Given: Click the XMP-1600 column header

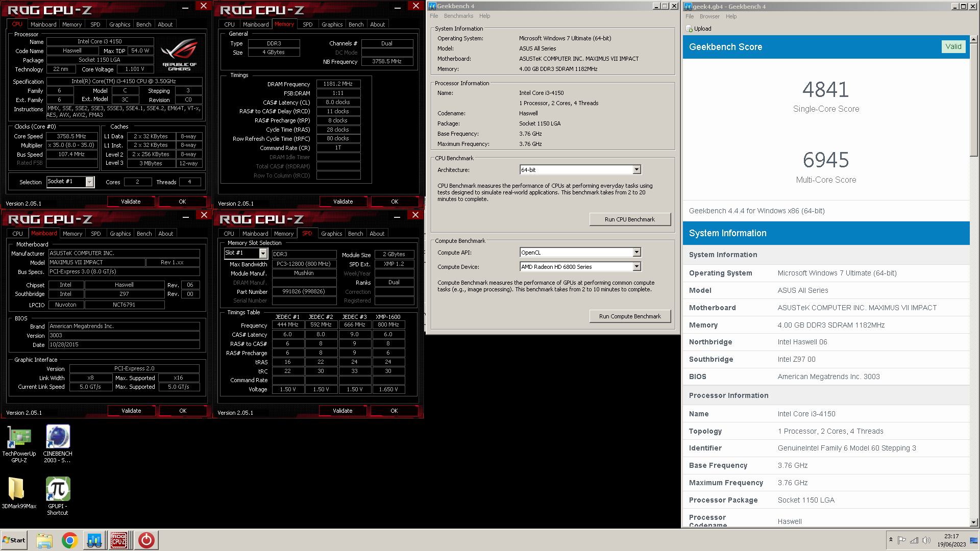Looking at the screenshot, I should point(388,317).
